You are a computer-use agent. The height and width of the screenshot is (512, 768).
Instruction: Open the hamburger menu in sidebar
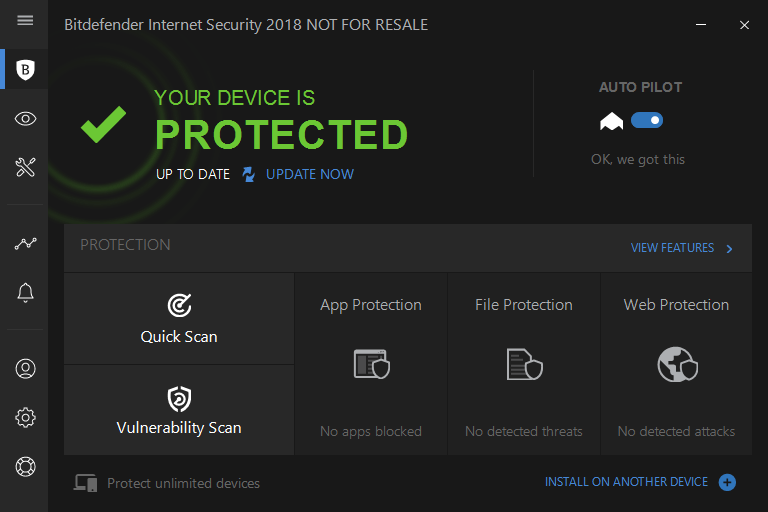point(26,21)
